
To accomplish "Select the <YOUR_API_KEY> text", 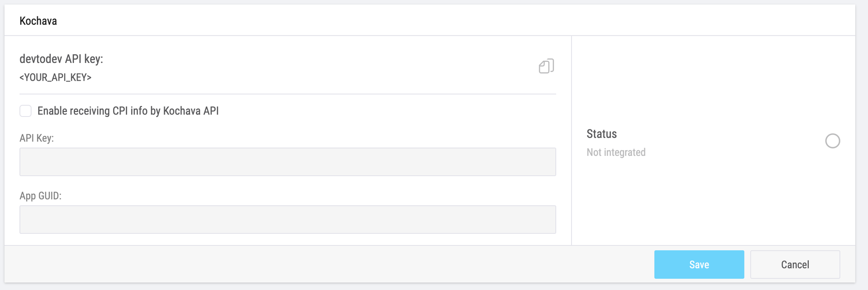I will pyautogui.click(x=55, y=77).
